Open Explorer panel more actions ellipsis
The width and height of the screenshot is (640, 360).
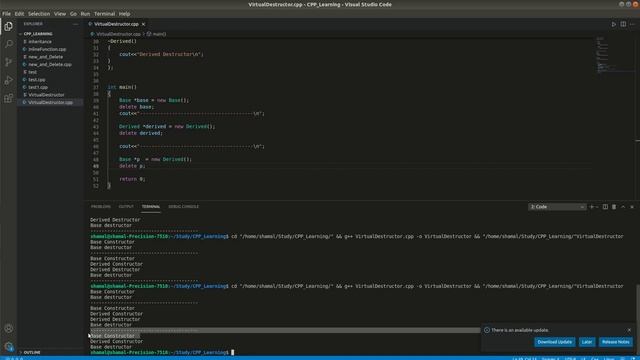(x=76, y=24)
